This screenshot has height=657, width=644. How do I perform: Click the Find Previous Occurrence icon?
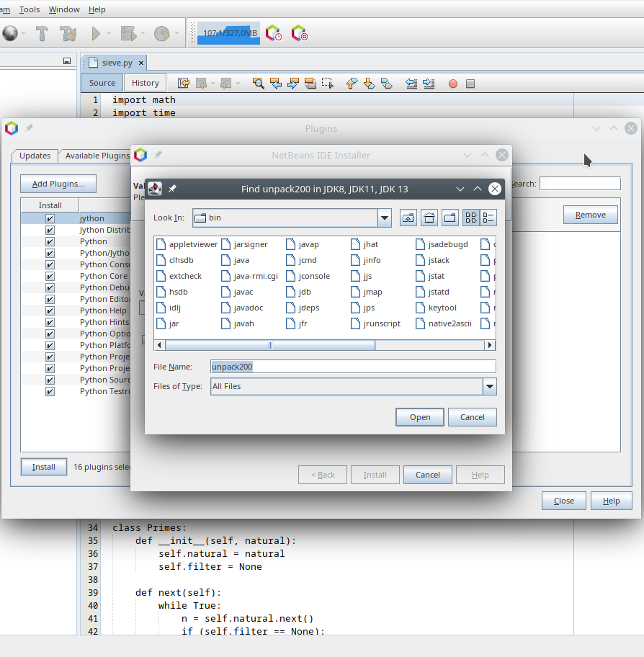[x=276, y=84]
